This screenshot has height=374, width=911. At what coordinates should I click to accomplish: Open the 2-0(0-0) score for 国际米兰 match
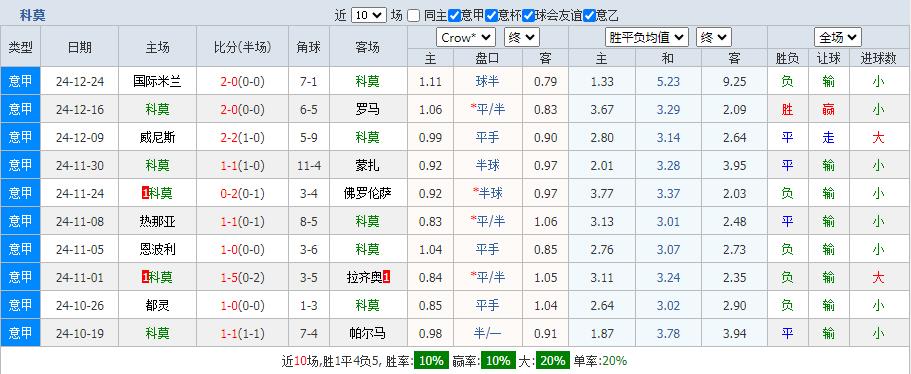click(242, 81)
